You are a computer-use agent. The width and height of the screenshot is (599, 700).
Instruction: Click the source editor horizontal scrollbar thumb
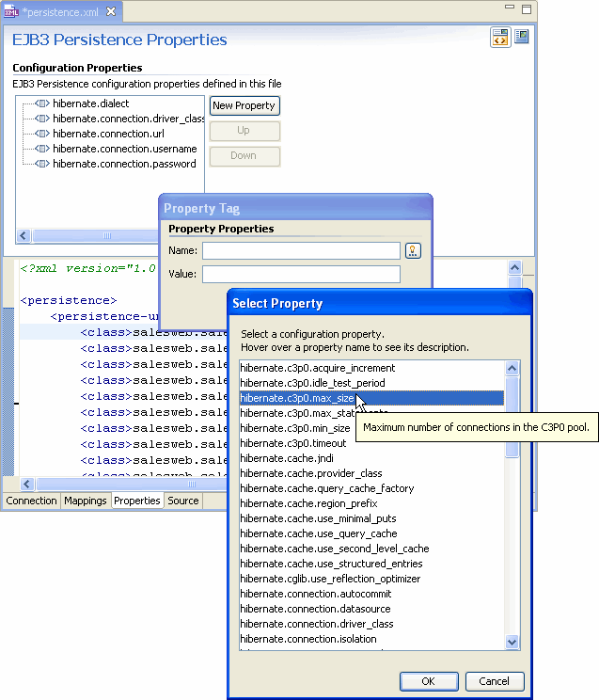tap(134, 484)
